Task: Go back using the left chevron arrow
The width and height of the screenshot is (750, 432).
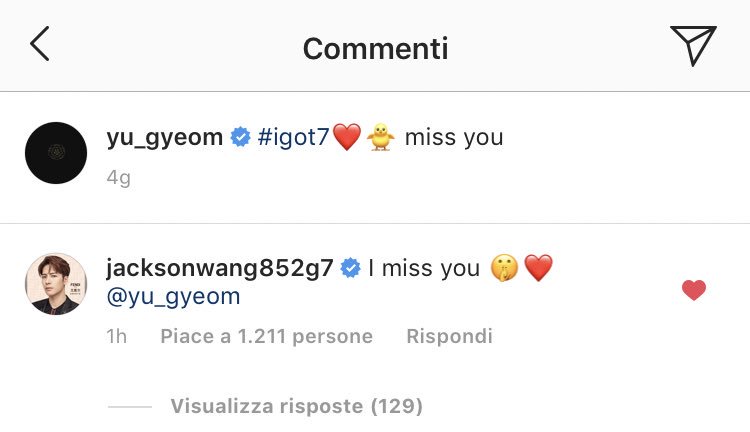Action: tap(40, 44)
